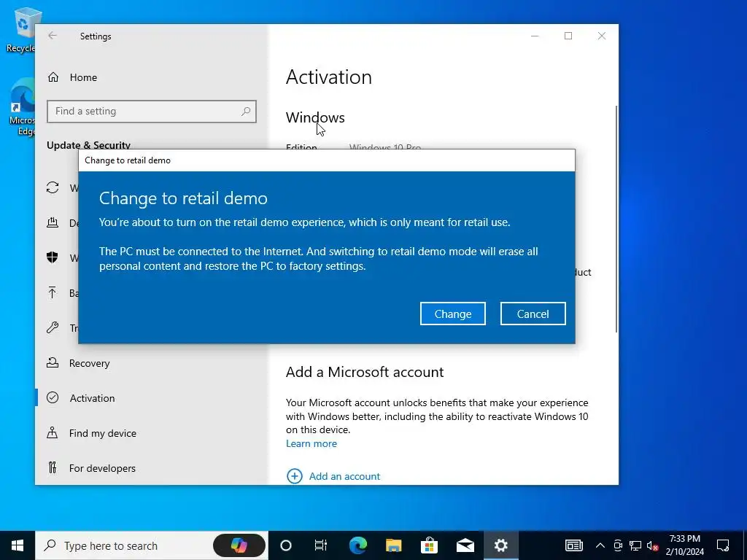This screenshot has height=560, width=747.
Task: Click the Troubleshoot wrench icon
Action: [x=53, y=327]
